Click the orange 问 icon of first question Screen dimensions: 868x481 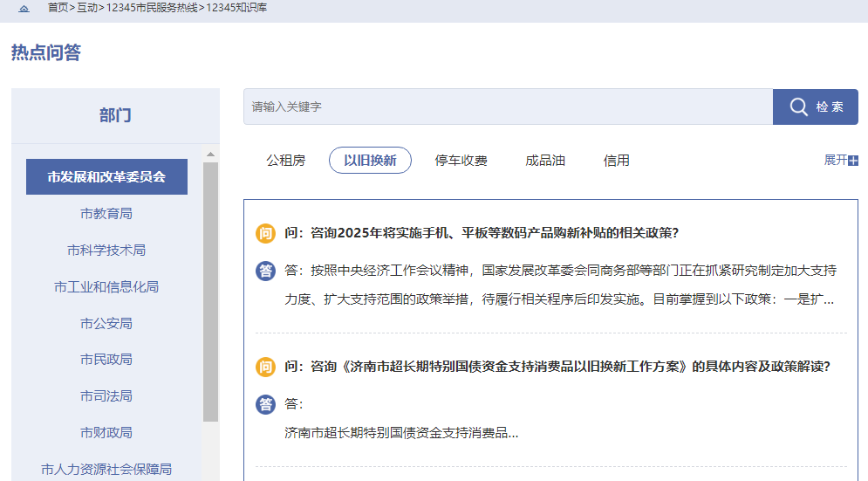[265, 233]
